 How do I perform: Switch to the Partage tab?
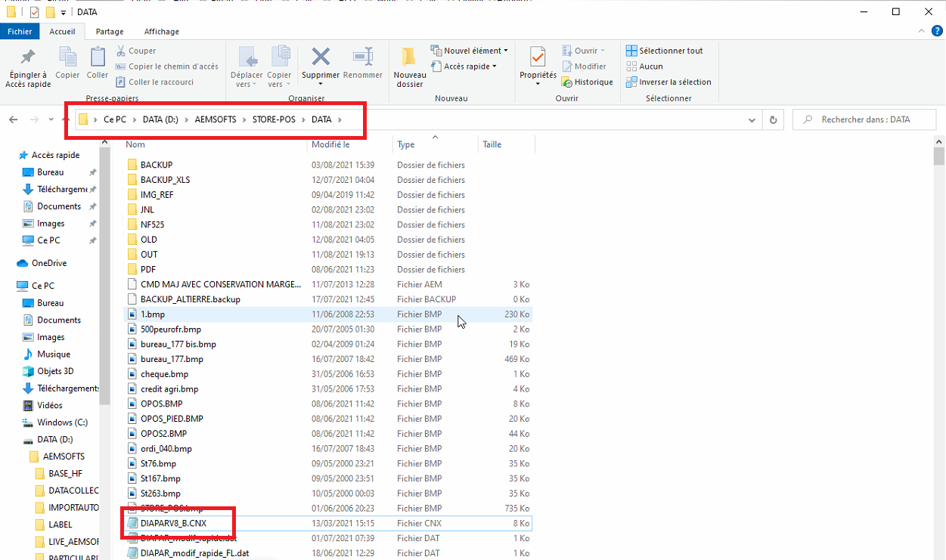point(110,32)
